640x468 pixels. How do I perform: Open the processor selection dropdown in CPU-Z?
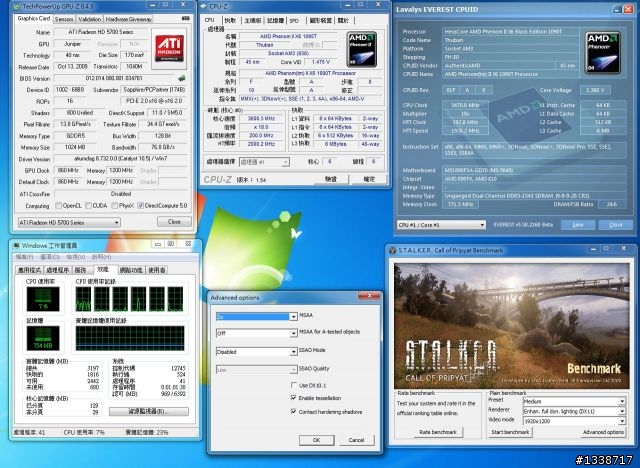point(264,162)
